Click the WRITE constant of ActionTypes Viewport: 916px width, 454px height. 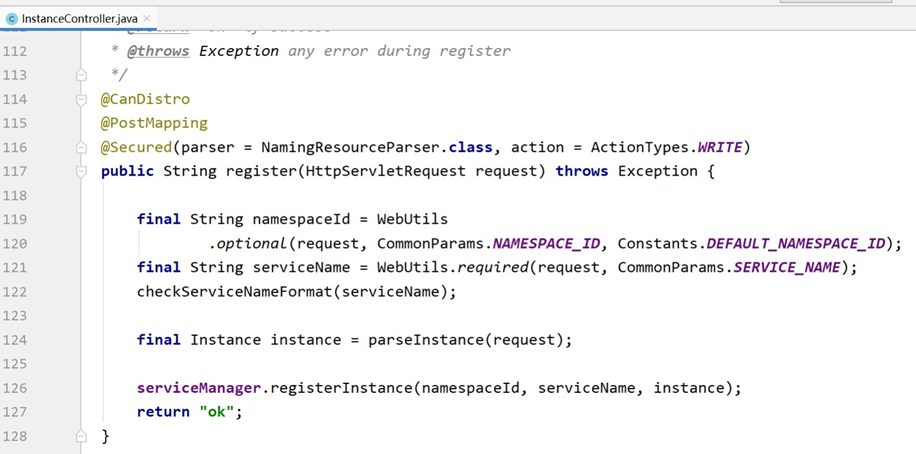pos(720,147)
